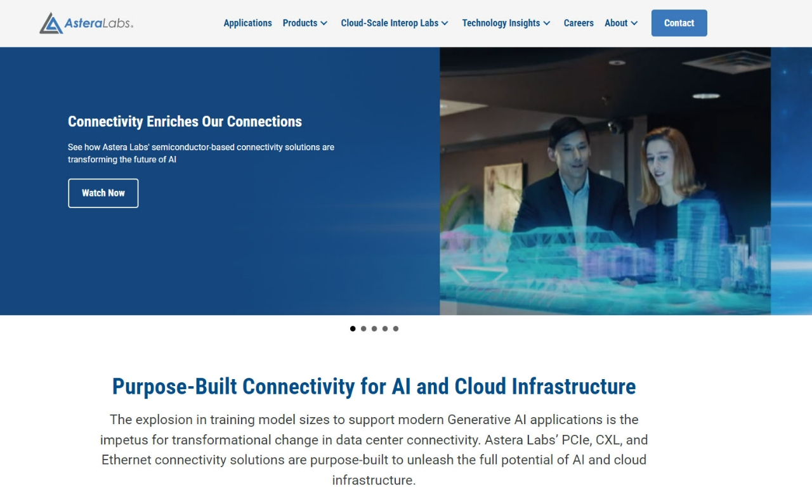Screen dimensions: 812x504
Task: Click the 'See how Astera Labs' semiconductor-based' text
Action: [x=201, y=153]
